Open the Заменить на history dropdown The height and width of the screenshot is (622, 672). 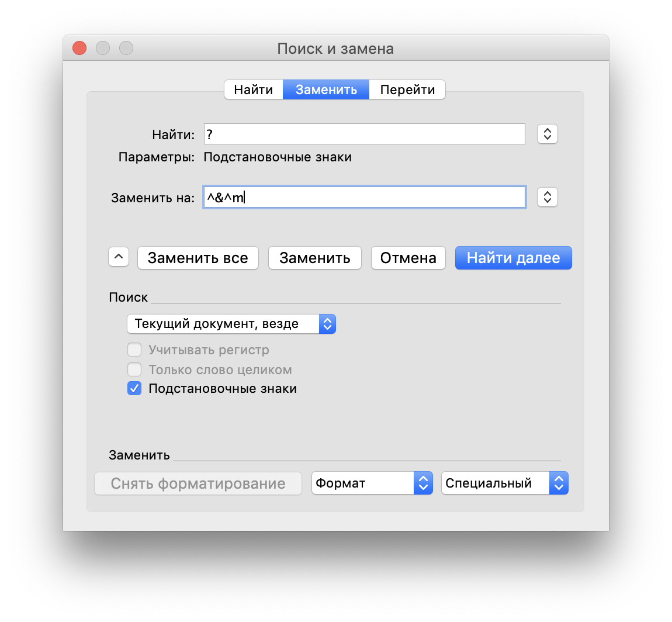pyautogui.click(x=548, y=197)
